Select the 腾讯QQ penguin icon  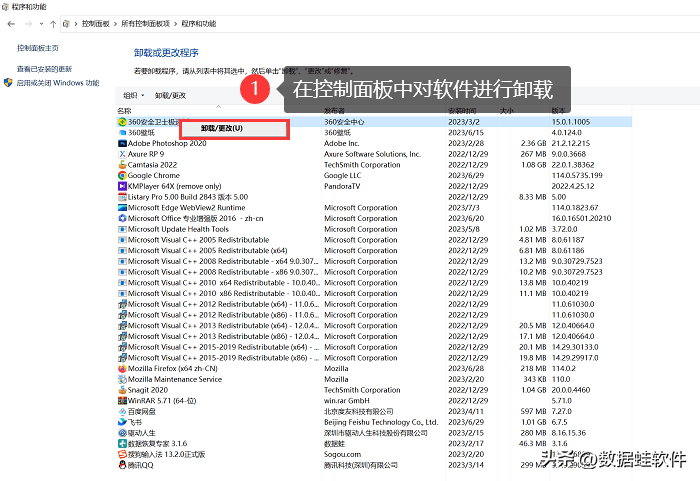pyautogui.click(x=122, y=465)
